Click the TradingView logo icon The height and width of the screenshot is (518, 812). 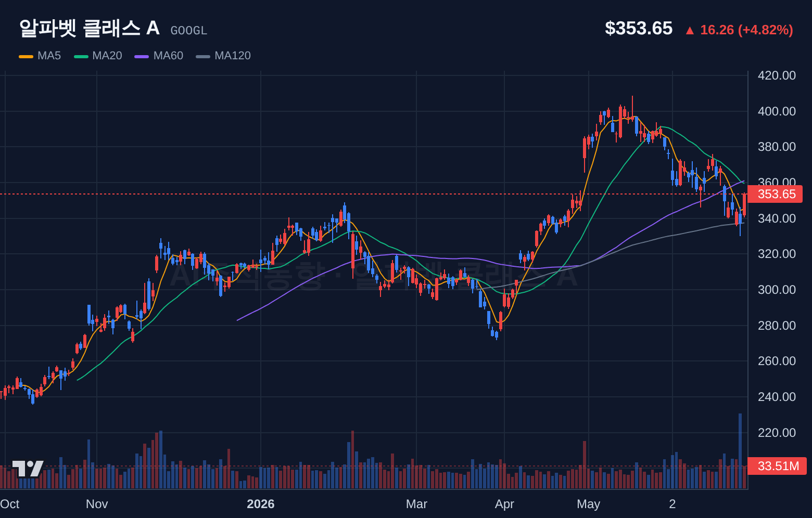[x=28, y=469]
